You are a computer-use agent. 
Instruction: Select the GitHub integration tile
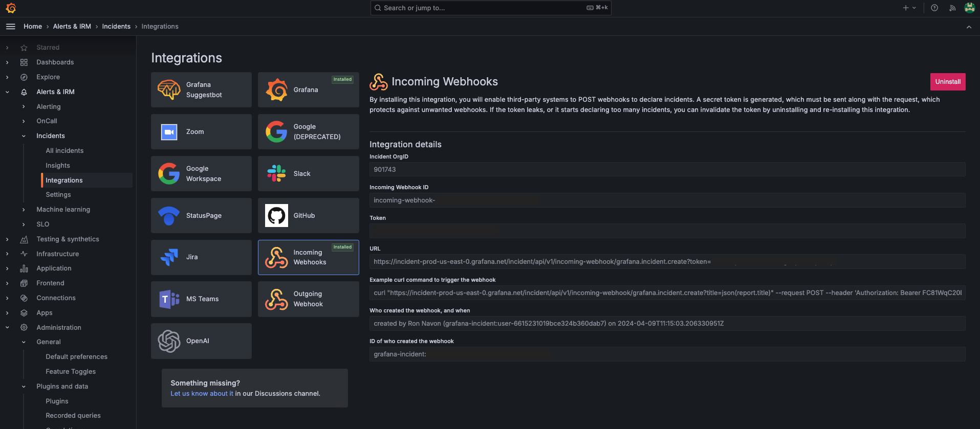308,216
